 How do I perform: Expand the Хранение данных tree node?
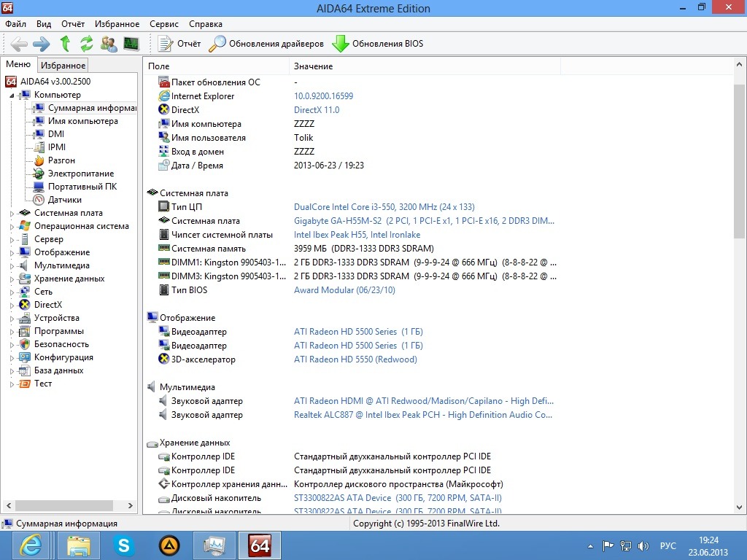[x=12, y=279]
